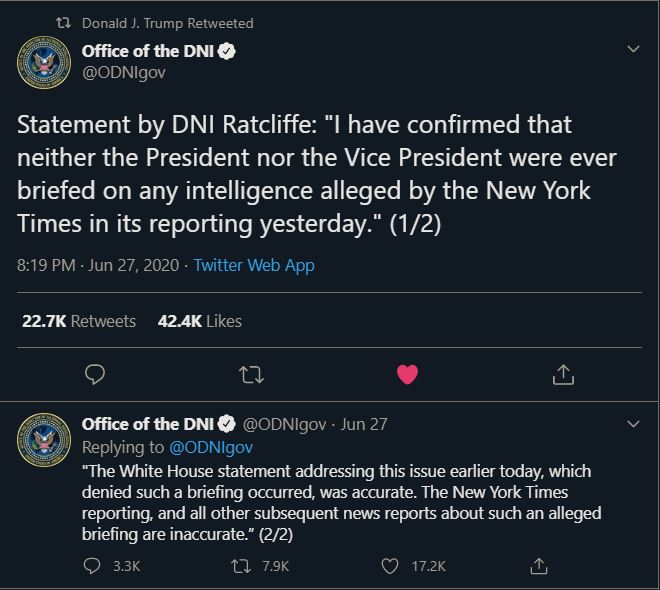This screenshot has height=590, width=660.
Task: Click the reply icon on main tweet
Action: click(95, 374)
